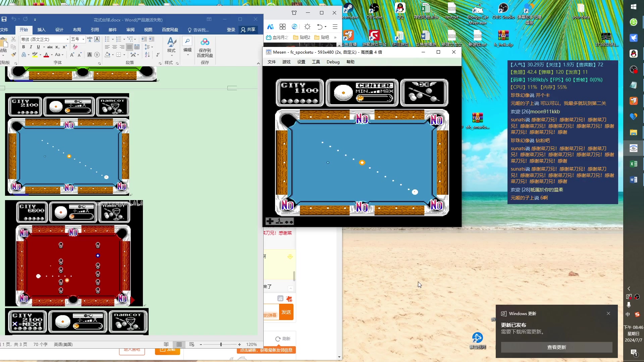
Task: Click the decrease indent icon
Action: point(145,39)
